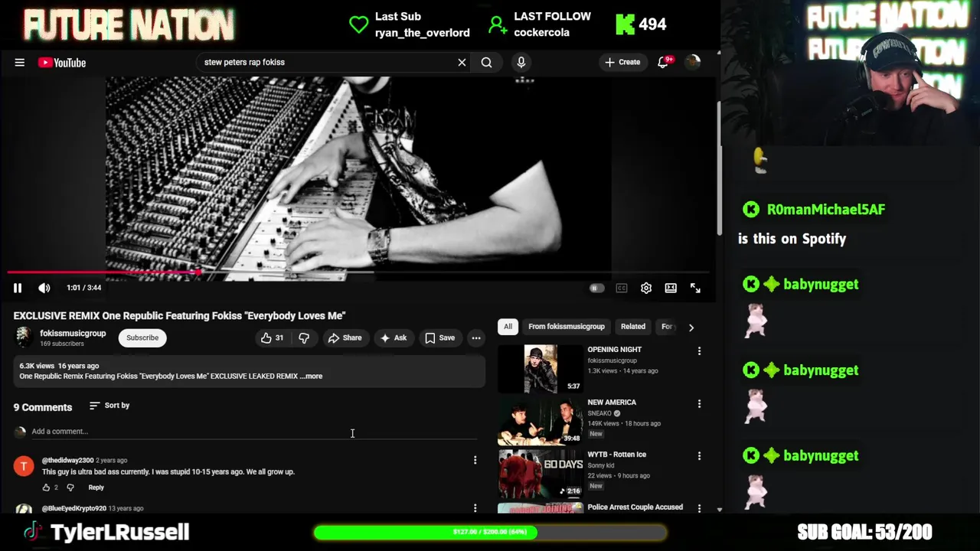Dislike the @thedidway2300 comment
The image size is (980, 551).
[x=70, y=487]
